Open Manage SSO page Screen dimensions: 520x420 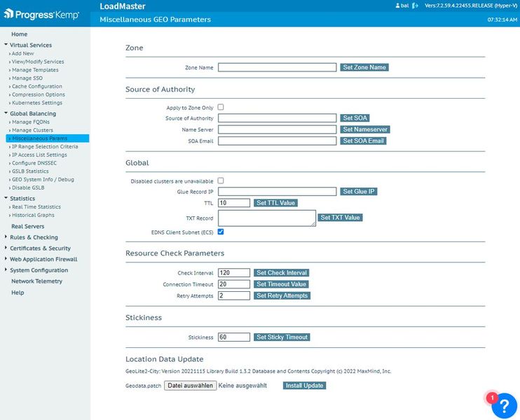click(x=27, y=78)
